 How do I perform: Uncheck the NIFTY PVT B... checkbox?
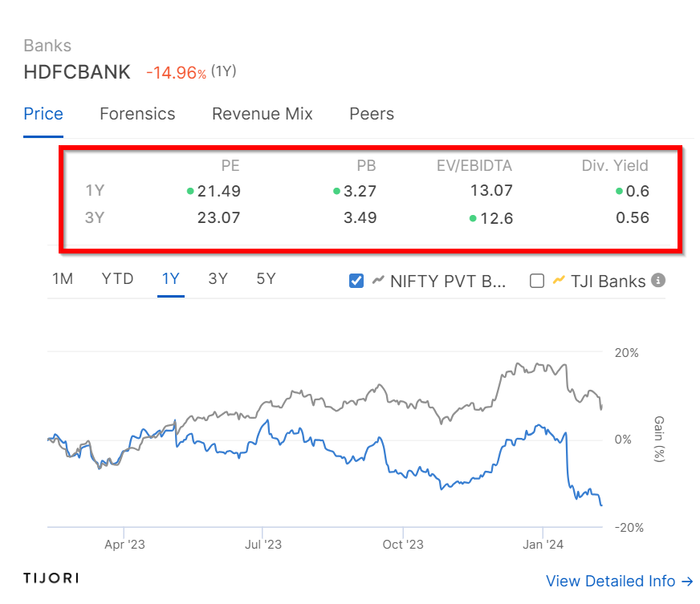pyautogui.click(x=356, y=281)
